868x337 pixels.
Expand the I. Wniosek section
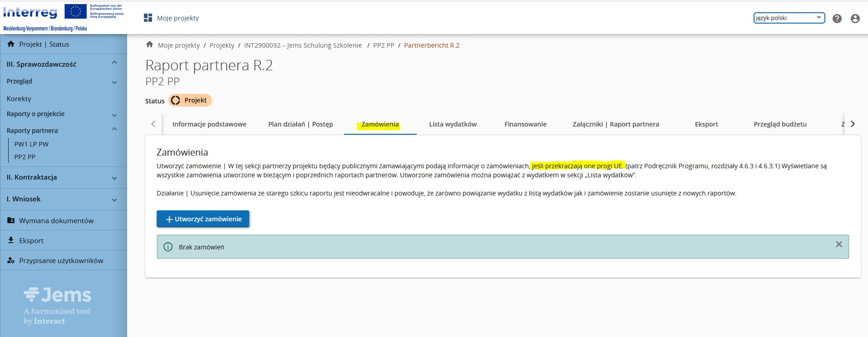pos(114,200)
